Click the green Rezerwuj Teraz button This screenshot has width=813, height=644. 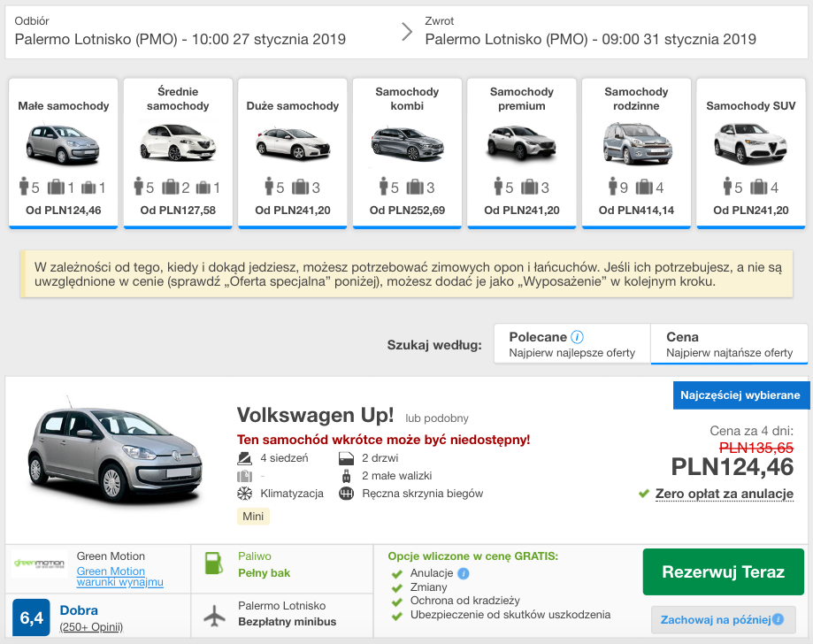pos(723,571)
